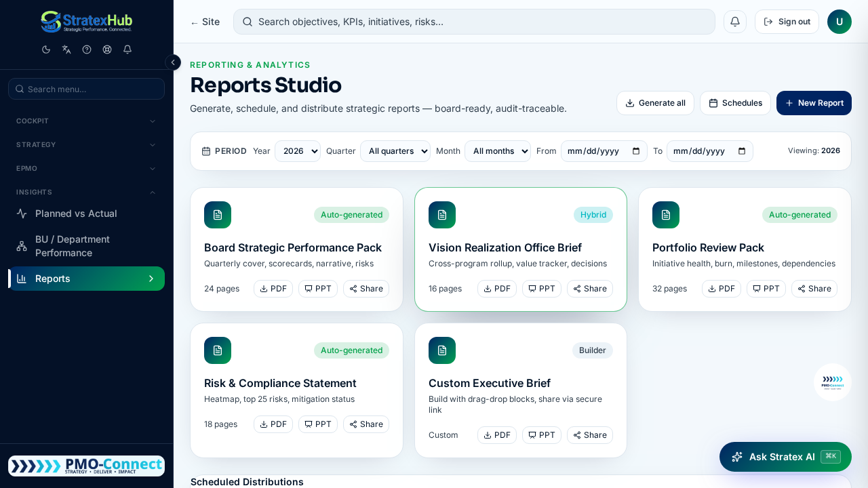
Task: Click the Custom Executive Brief document icon
Action: pyautogui.click(x=442, y=350)
